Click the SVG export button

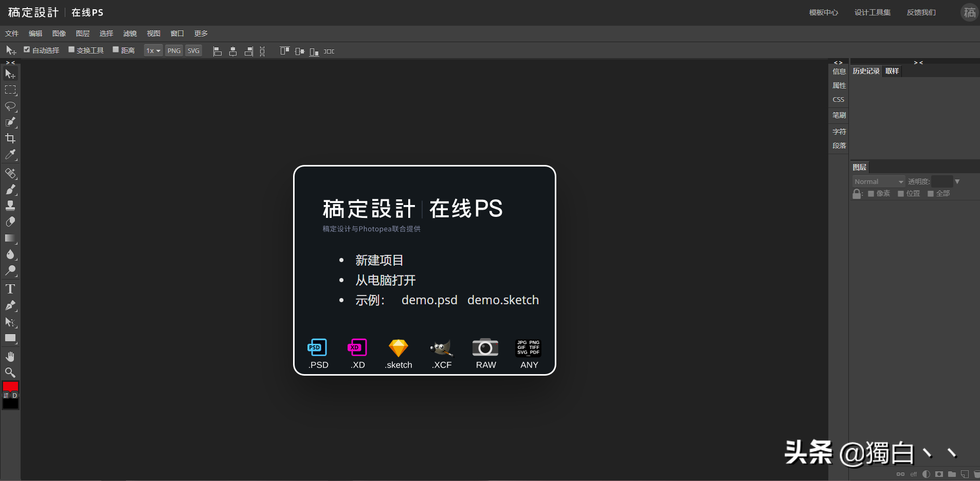194,51
